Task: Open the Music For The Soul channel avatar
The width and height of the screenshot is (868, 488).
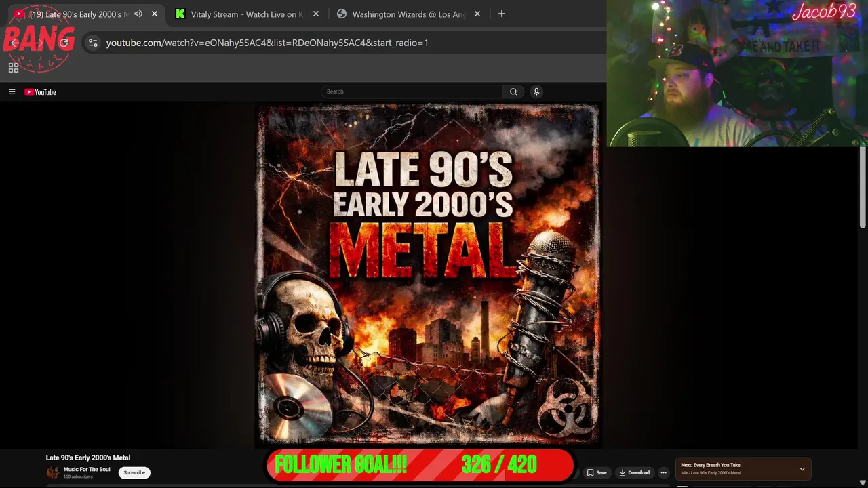Action: tap(52, 472)
